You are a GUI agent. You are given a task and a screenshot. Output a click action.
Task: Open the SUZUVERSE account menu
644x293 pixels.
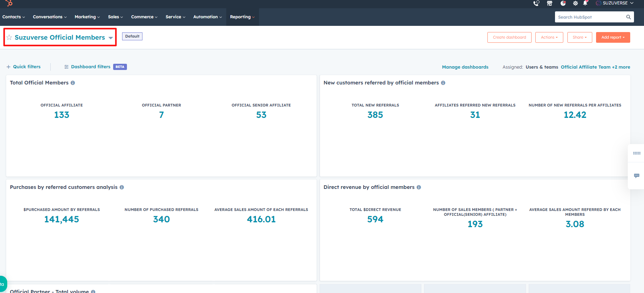pyautogui.click(x=615, y=3)
